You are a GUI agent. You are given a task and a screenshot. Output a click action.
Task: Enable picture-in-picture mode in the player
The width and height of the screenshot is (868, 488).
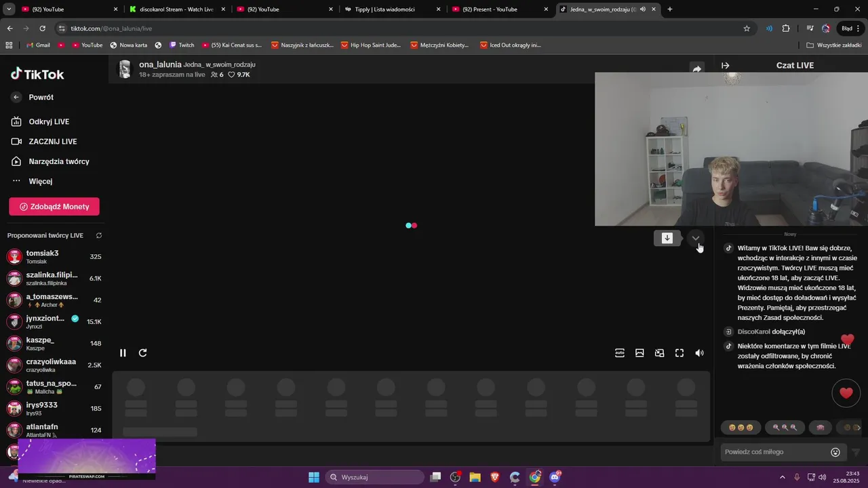pyautogui.click(x=659, y=352)
